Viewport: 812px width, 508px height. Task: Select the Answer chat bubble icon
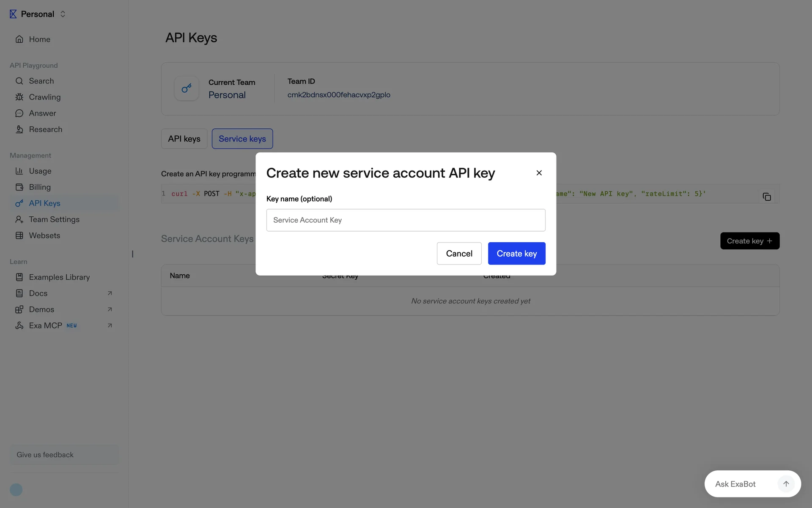pos(19,113)
